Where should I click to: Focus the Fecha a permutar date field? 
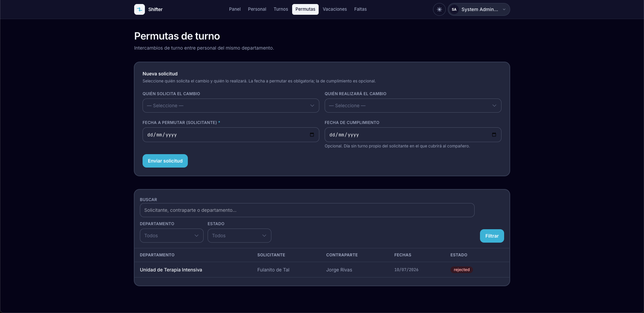coord(231,135)
